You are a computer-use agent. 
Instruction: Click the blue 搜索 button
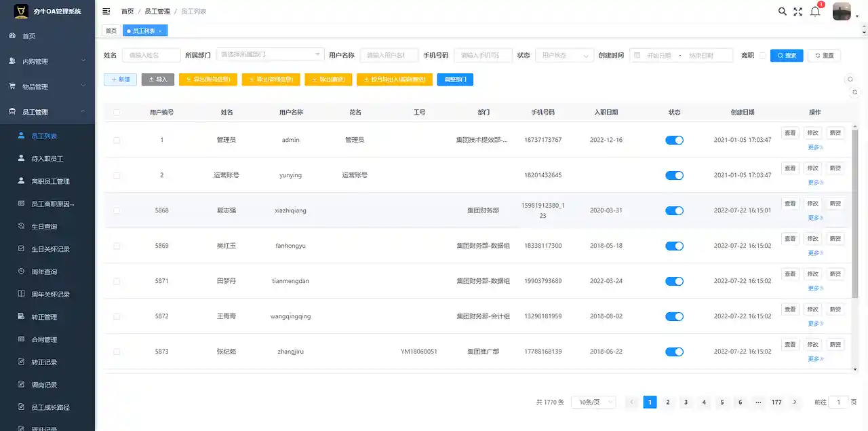click(787, 56)
